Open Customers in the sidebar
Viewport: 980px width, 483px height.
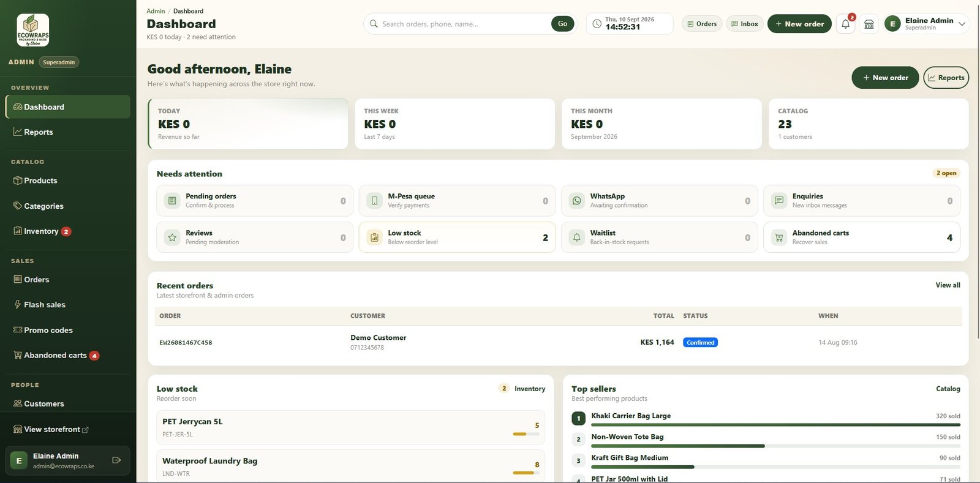[67, 404]
